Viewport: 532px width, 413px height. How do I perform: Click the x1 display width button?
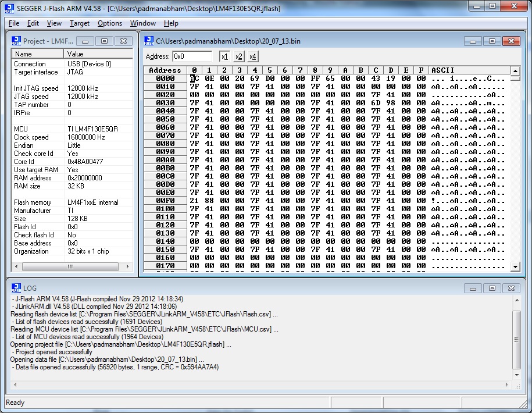point(224,56)
